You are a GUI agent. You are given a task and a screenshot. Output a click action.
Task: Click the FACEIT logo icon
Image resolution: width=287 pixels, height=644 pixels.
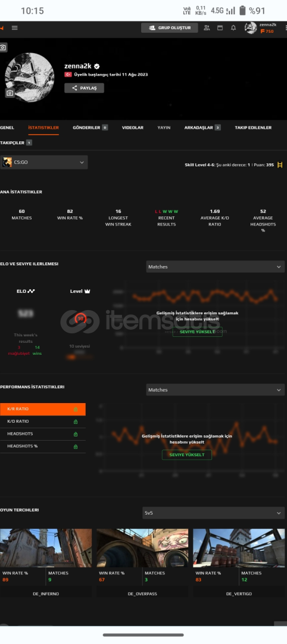tap(2, 28)
